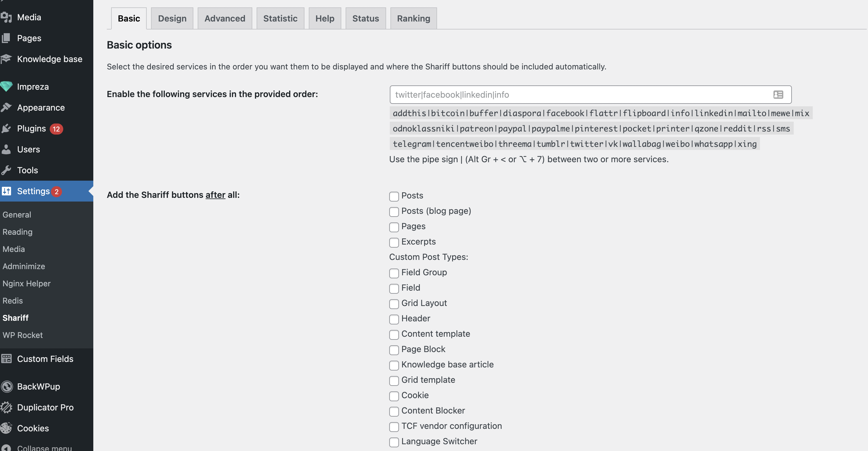Open Users via the person icon
Image resolution: width=868 pixels, height=451 pixels.
pos(6,149)
